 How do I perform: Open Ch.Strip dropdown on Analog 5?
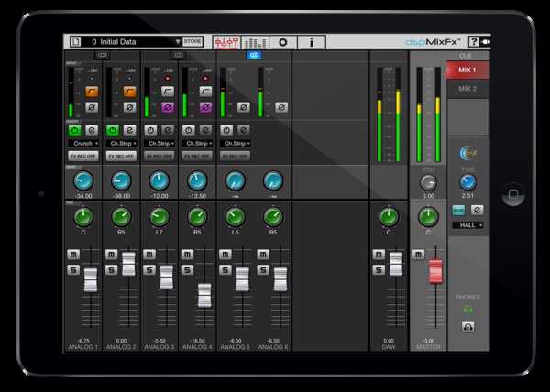(x=235, y=143)
